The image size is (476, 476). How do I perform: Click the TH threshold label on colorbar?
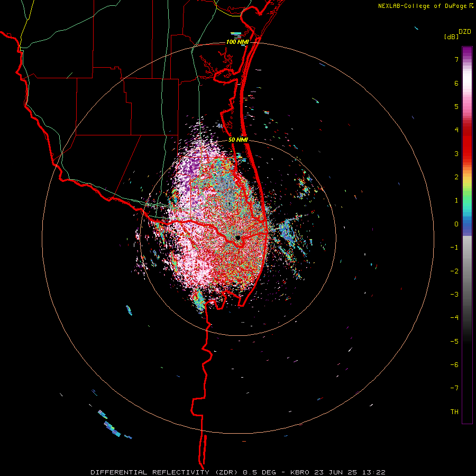[x=454, y=411]
